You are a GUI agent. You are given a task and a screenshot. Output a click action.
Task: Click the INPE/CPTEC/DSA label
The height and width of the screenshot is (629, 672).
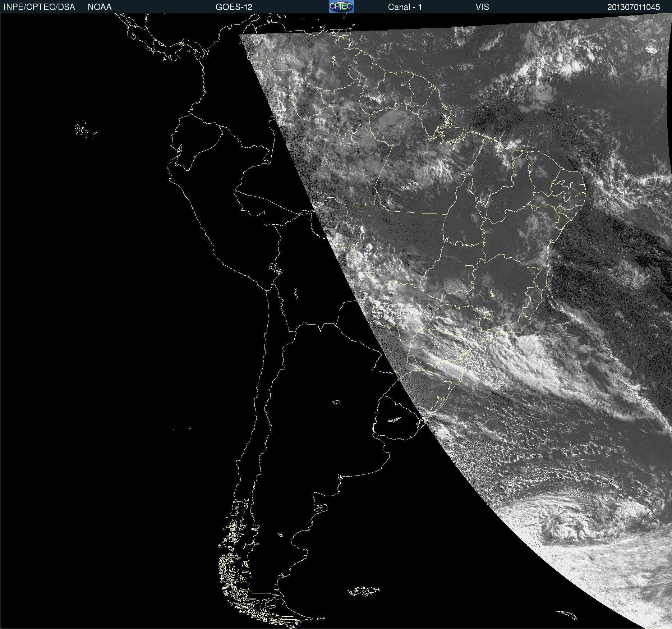tap(39, 7)
